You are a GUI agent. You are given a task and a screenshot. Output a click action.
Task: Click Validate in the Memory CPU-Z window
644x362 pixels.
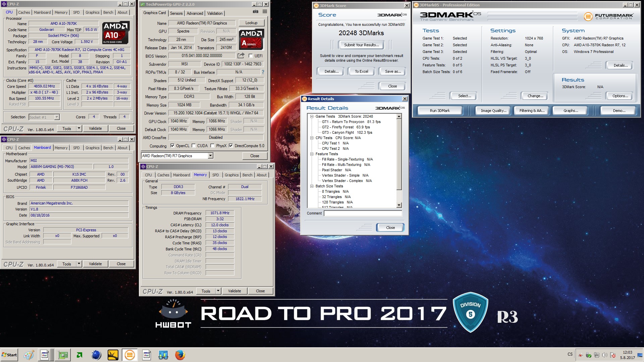234,291
